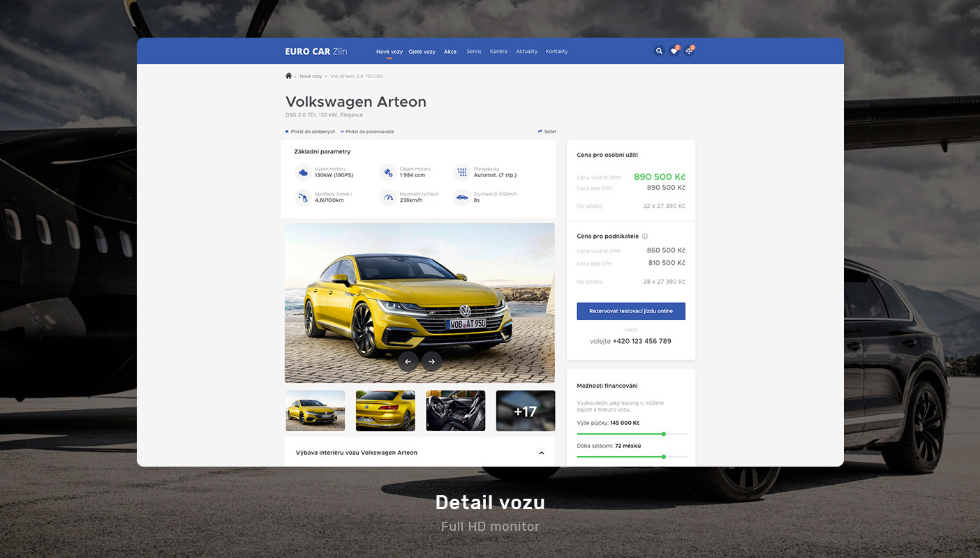Select third thumbnail showing interior

point(456,411)
